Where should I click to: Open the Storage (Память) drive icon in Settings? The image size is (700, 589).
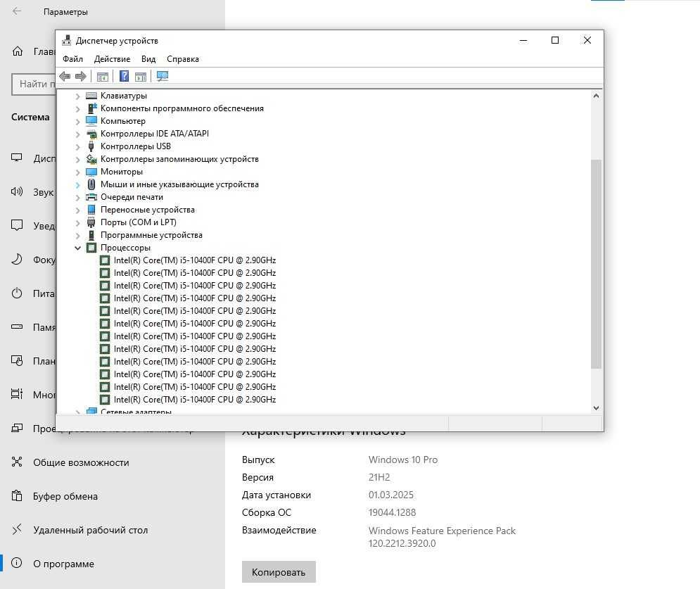tap(17, 327)
